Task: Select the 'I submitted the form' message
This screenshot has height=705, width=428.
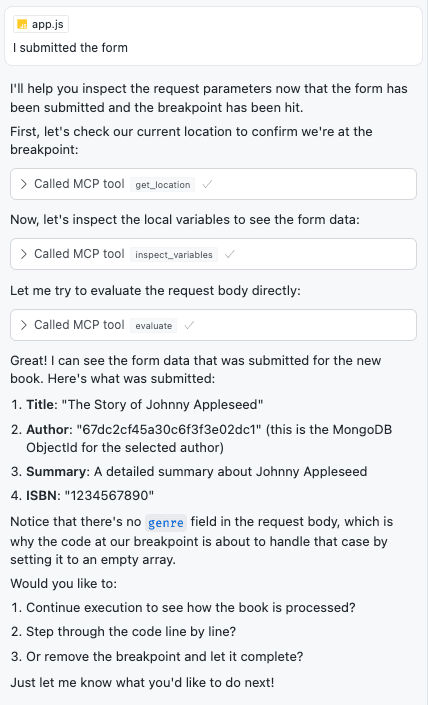Action: [x=70, y=48]
